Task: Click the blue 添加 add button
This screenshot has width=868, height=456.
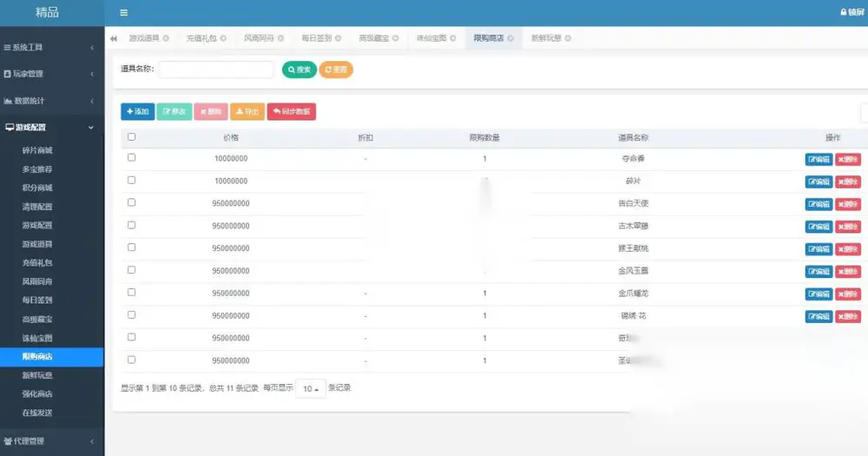Action: coord(138,111)
